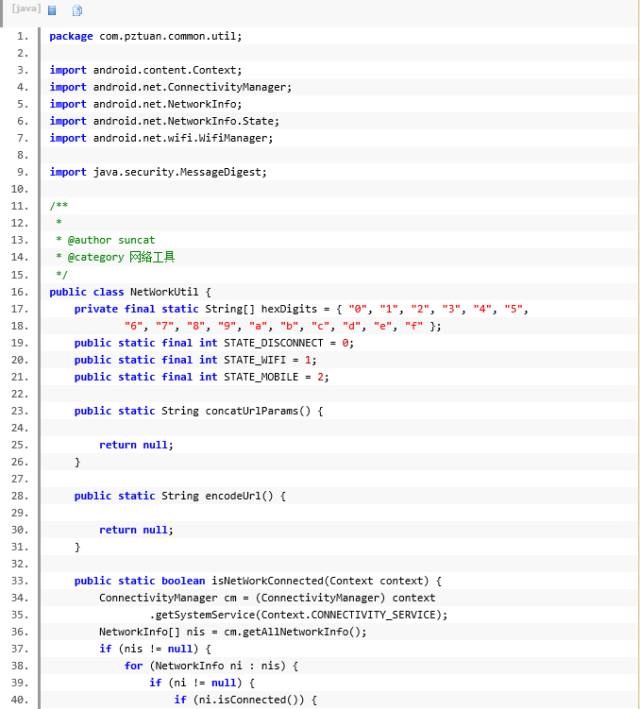Click the package com.pztuan.common.util statement
The height and width of the screenshot is (709, 640).
click(145, 36)
